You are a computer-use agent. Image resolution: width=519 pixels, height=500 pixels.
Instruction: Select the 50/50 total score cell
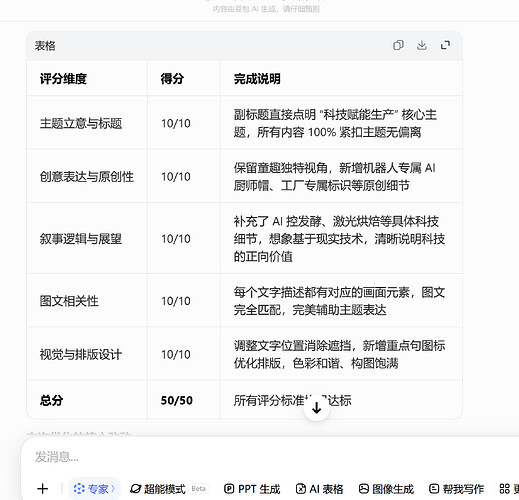[177, 400]
